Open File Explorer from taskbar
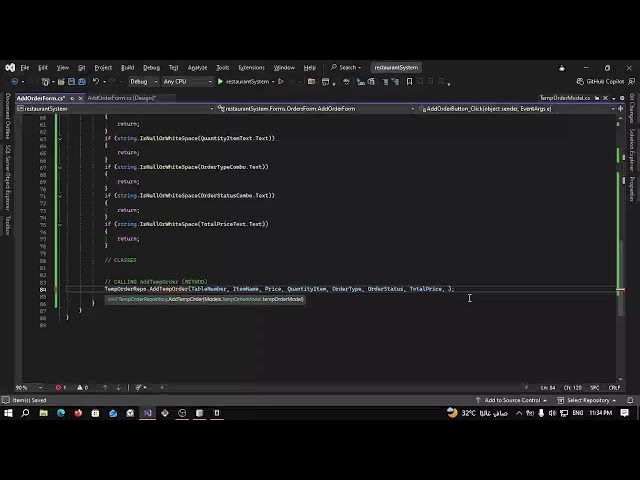Image resolution: width=640 pixels, height=480 pixels. click(43, 413)
